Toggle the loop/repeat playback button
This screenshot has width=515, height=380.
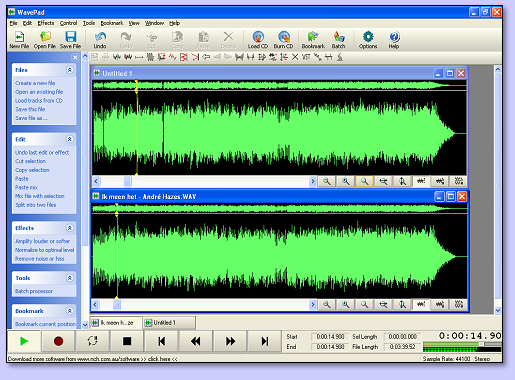[x=93, y=341]
